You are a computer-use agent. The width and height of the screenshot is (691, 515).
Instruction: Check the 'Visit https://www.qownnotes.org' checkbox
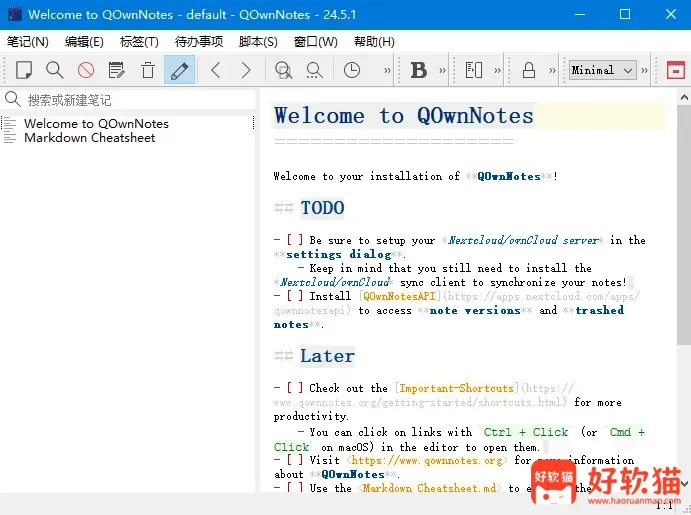tap(295, 460)
